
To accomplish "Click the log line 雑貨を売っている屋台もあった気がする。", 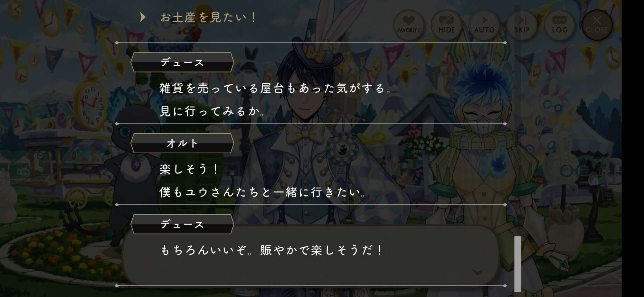I will 276,88.
